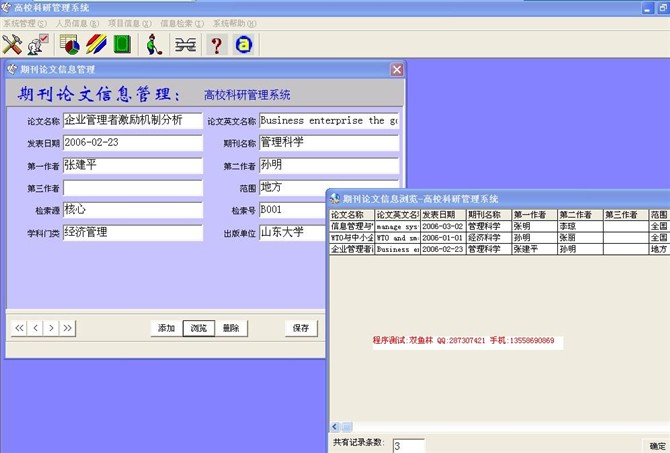Viewport: 670px width, 453px height.
Task: Click the 学科门类 field showing 经济管理
Action: [133, 233]
